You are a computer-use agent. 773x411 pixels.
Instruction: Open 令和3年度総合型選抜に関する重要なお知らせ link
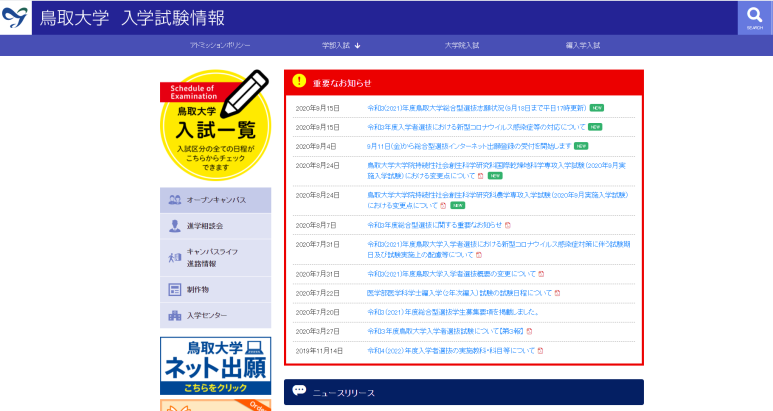pyautogui.click(x=434, y=225)
